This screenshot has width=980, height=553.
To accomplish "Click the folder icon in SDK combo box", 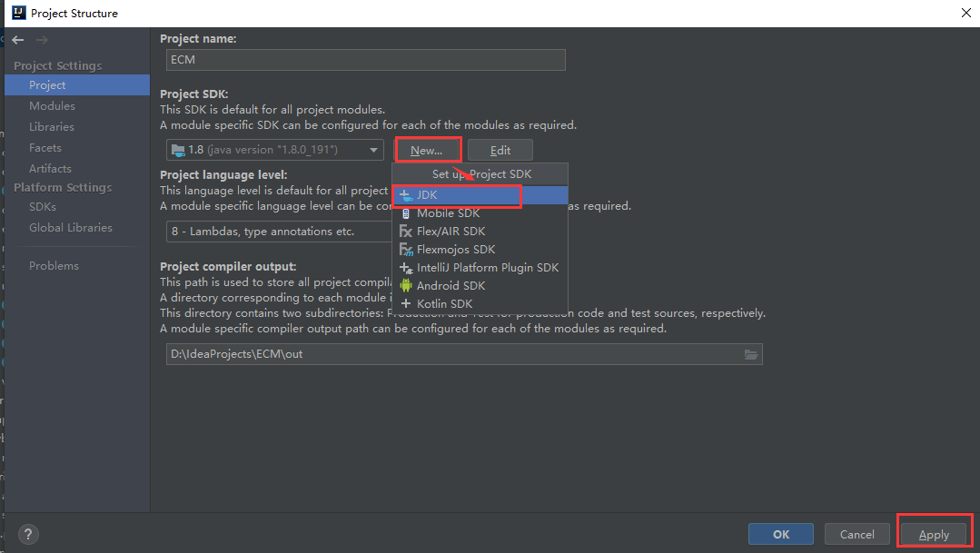I will [178, 150].
